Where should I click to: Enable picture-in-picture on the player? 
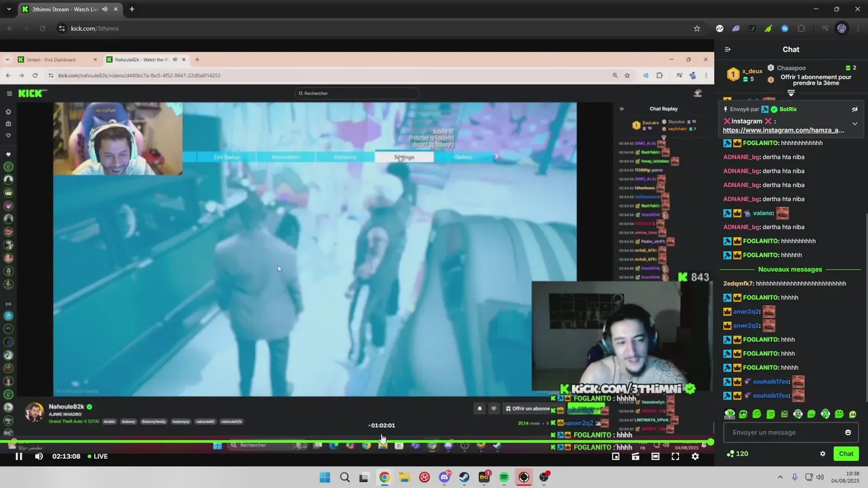point(616,456)
